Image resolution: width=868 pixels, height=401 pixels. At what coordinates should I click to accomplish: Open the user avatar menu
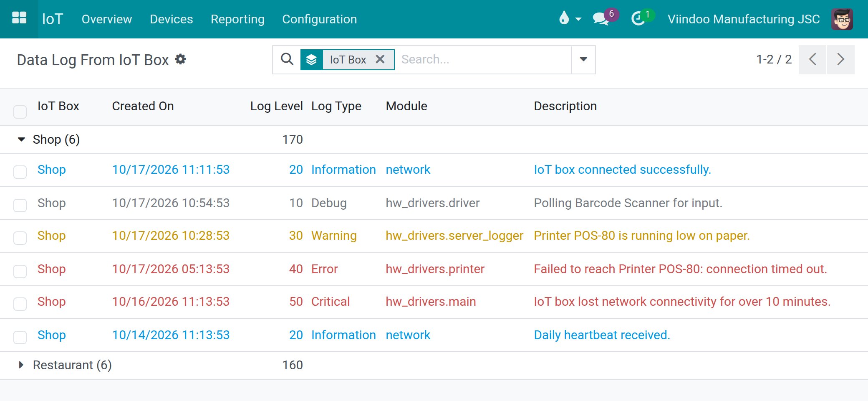(842, 19)
